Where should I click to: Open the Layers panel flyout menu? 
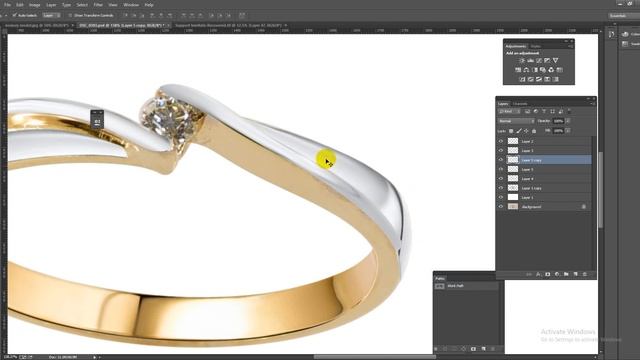coord(593,104)
